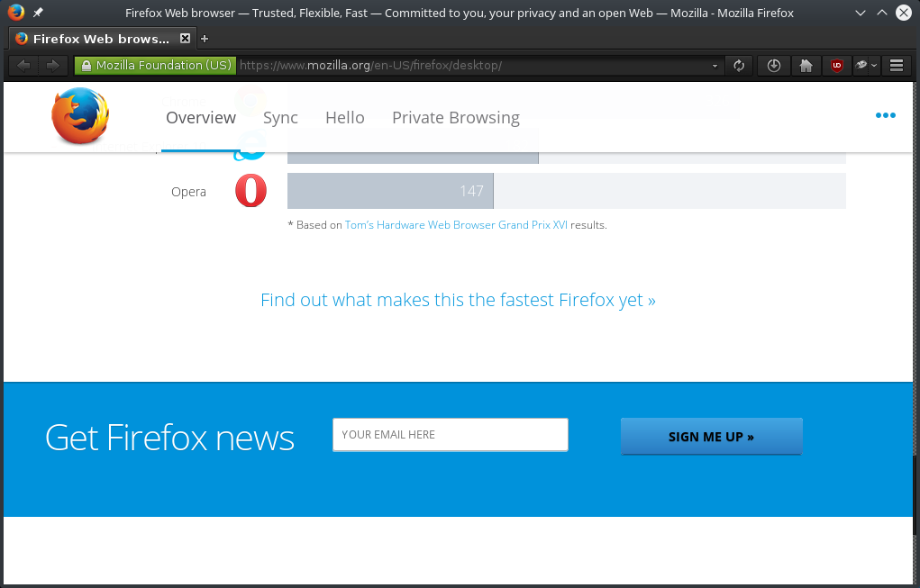The image size is (920, 588).
Task: Click the Get Firefox news heading
Action: pyautogui.click(x=169, y=438)
